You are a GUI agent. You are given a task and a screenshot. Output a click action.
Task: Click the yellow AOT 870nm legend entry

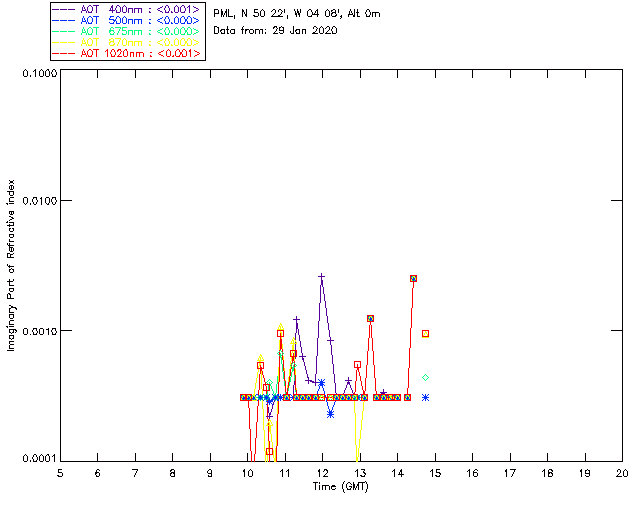point(127,42)
